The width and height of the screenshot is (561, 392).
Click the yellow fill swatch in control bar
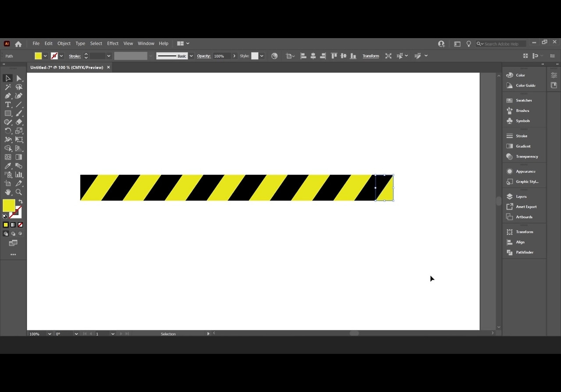(38, 56)
